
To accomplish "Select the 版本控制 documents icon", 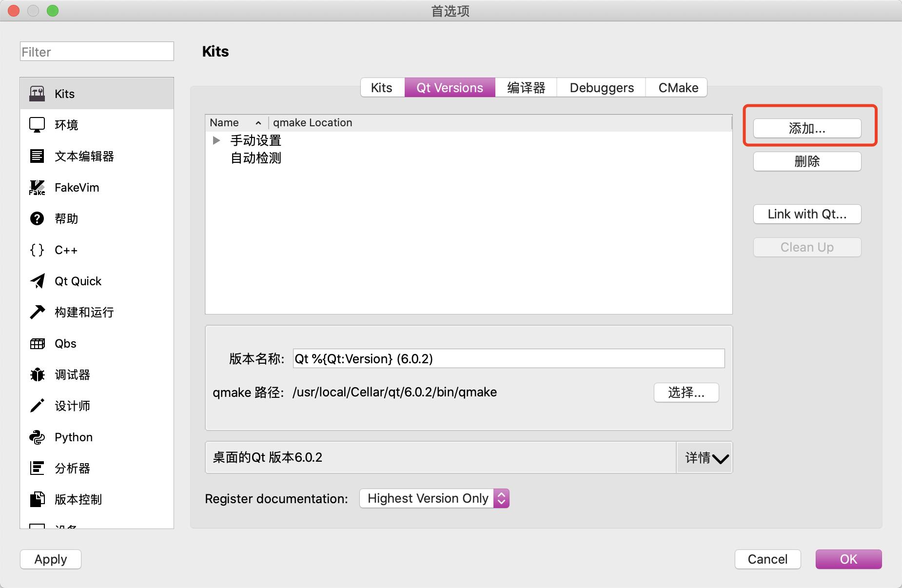I will click(37, 499).
